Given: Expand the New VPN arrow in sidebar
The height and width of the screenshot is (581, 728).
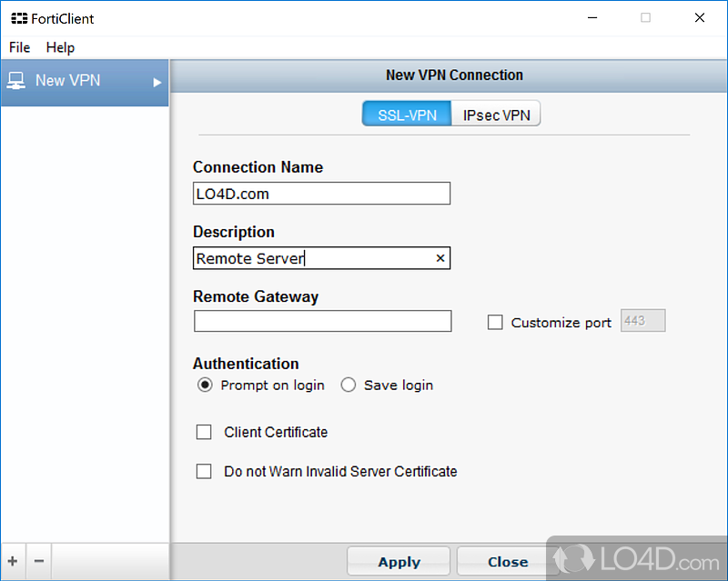Looking at the screenshot, I should (x=157, y=82).
